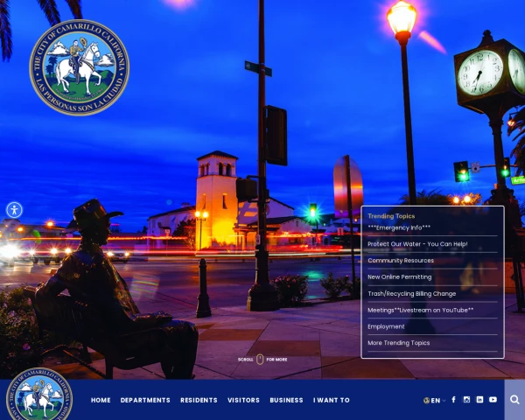Open the Emergency Info trending link
The image size is (525, 420).
click(399, 227)
